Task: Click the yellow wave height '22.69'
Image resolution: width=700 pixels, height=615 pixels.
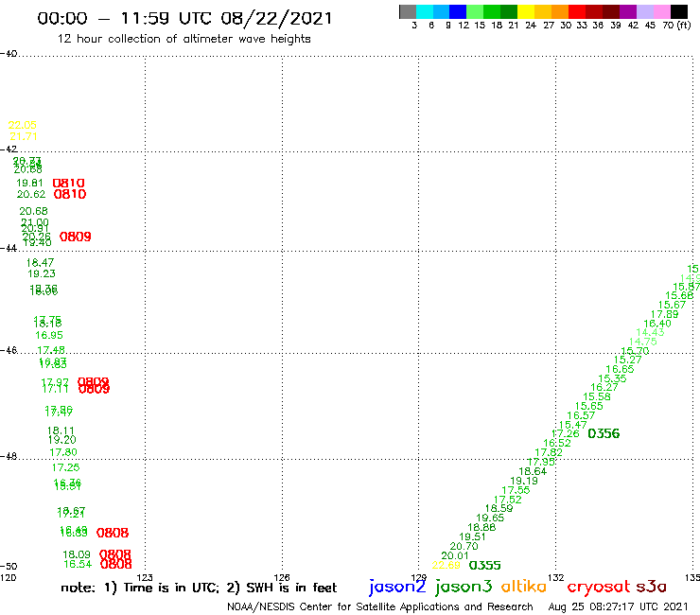Action: tap(446, 566)
